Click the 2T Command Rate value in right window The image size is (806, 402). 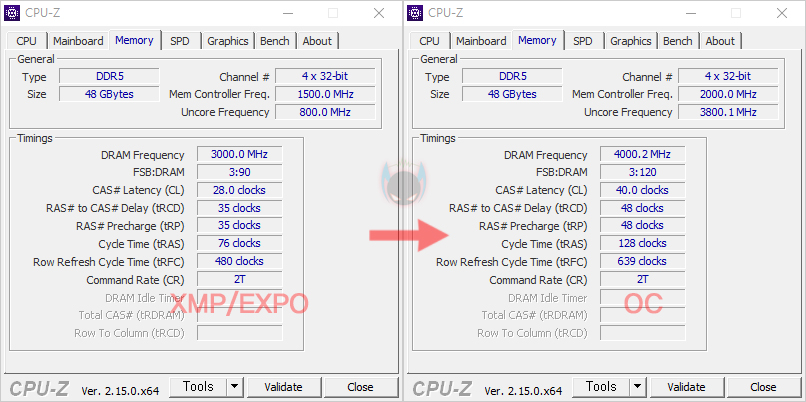643,279
